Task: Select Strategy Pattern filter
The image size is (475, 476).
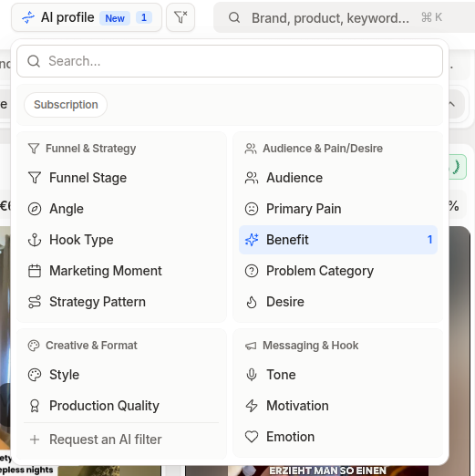Action: coord(121,302)
